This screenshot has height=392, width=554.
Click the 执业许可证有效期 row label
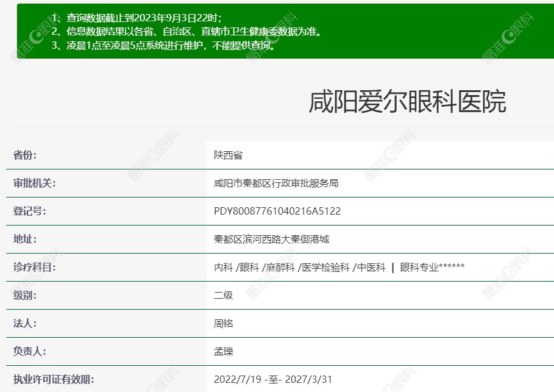(x=54, y=379)
